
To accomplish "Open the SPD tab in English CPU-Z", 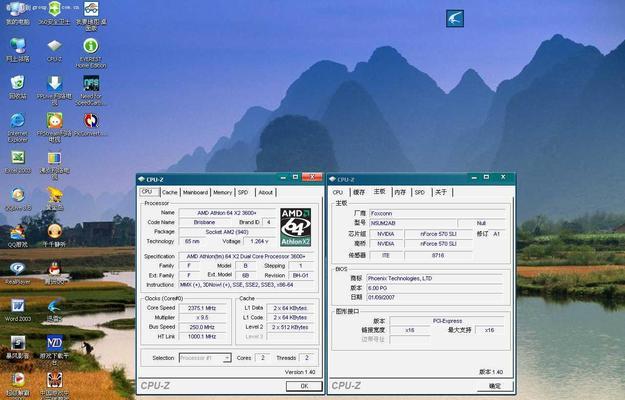I will click(243, 192).
